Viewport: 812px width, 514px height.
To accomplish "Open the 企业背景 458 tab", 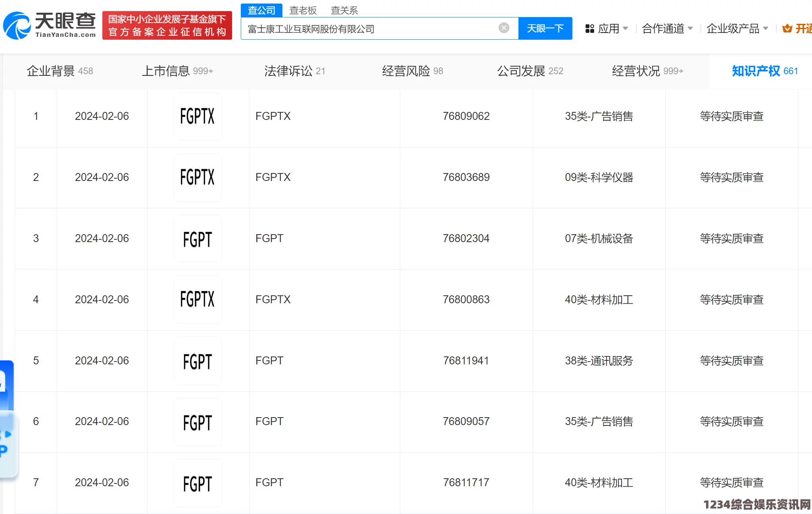I will 60,71.
